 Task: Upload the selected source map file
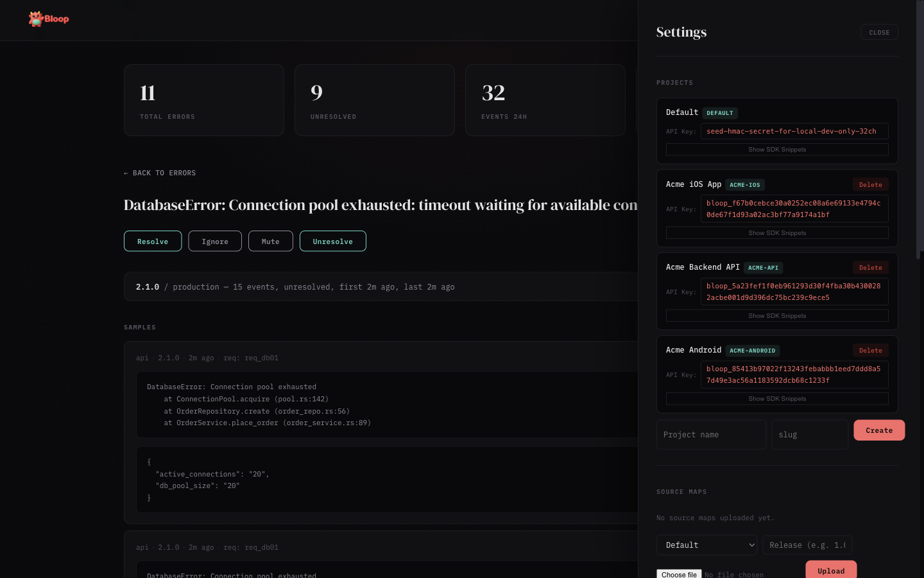(831, 570)
